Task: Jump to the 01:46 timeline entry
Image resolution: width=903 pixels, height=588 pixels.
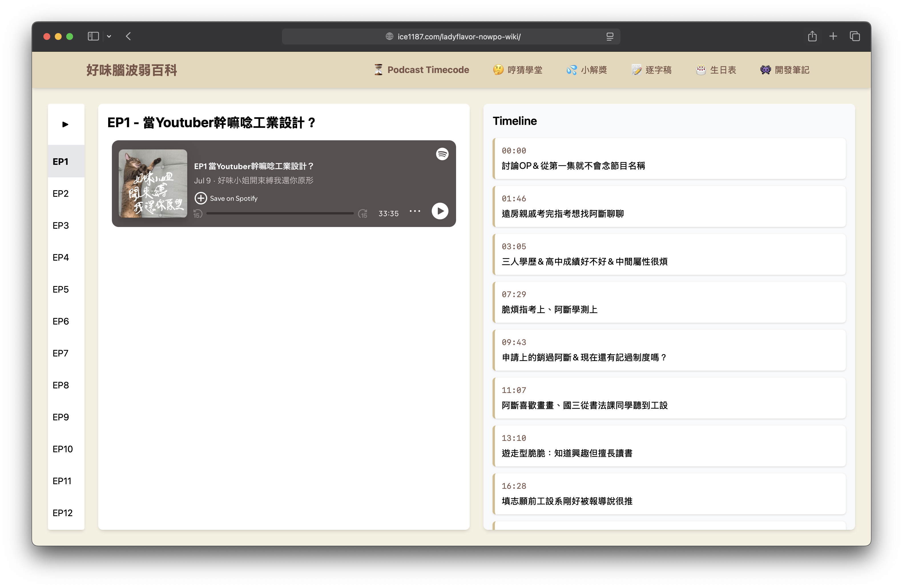Action: tap(669, 206)
